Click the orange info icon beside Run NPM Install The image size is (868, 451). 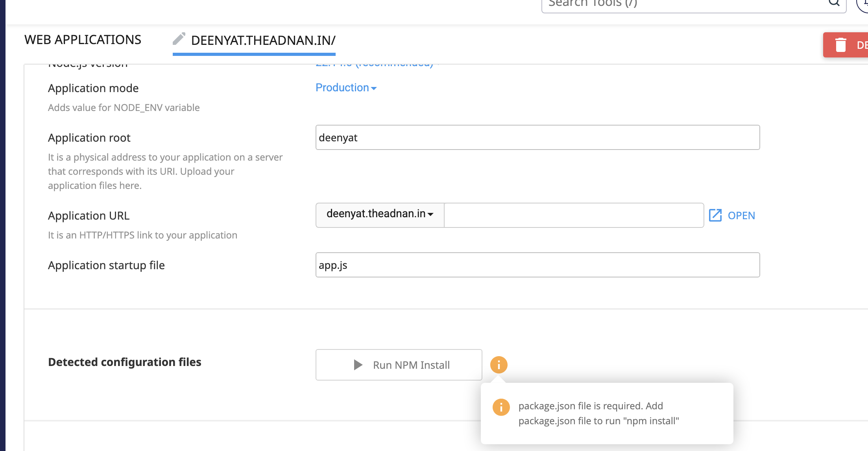(499, 365)
